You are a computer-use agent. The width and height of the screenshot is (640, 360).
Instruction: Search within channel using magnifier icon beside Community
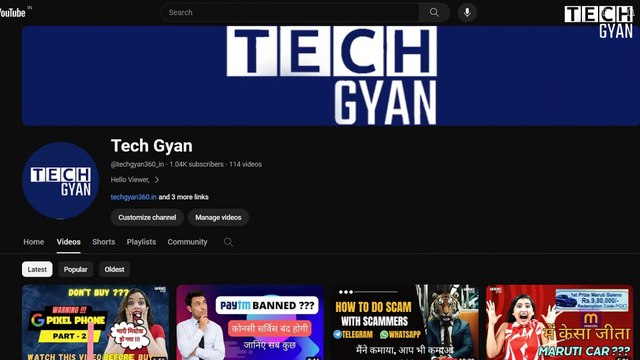pyautogui.click(x=228, y=242)
